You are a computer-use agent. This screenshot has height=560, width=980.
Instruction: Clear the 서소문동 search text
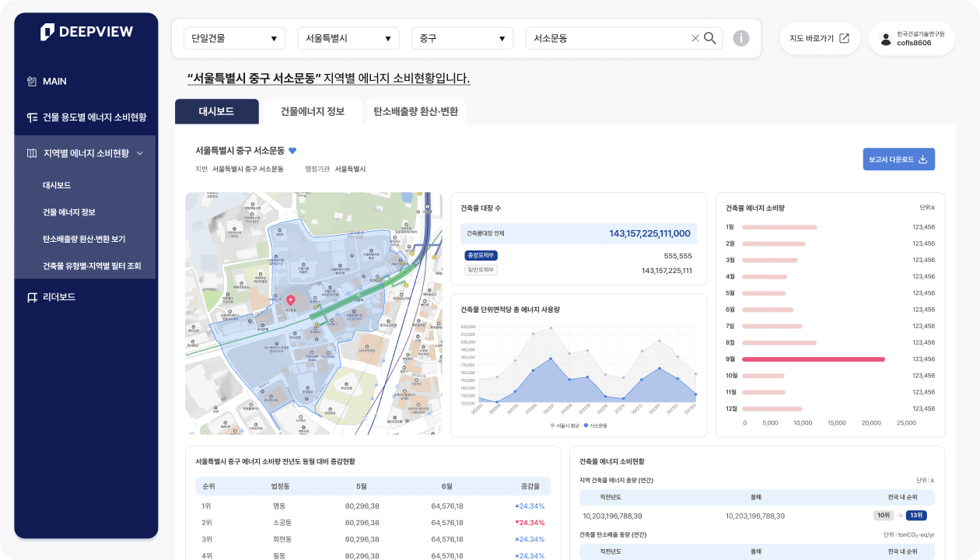click(695, 38)
